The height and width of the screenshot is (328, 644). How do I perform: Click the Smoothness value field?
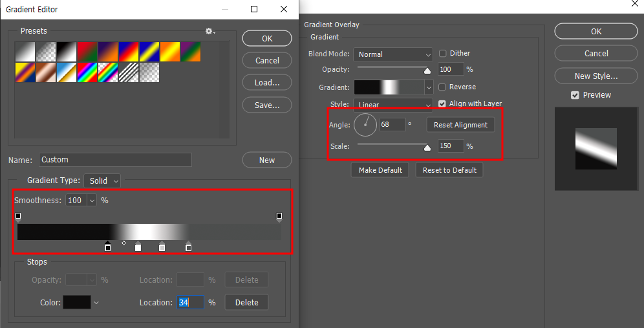tap(76, 201)
